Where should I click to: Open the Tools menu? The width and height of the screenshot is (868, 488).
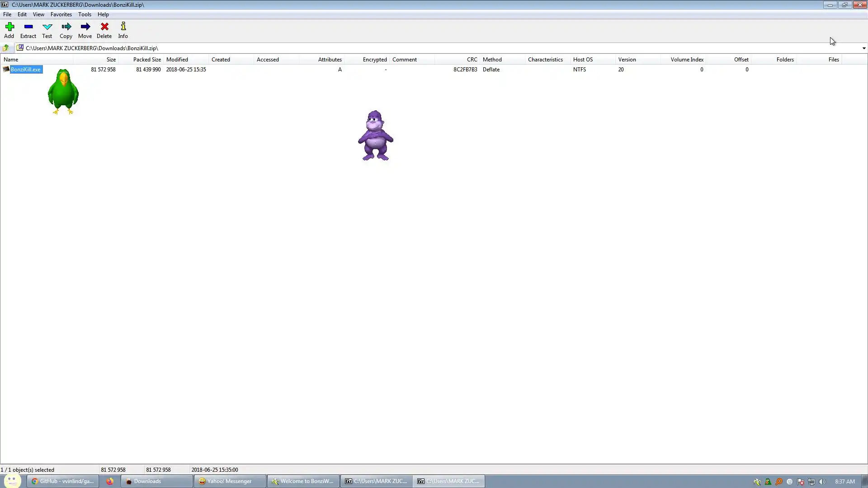85,14
